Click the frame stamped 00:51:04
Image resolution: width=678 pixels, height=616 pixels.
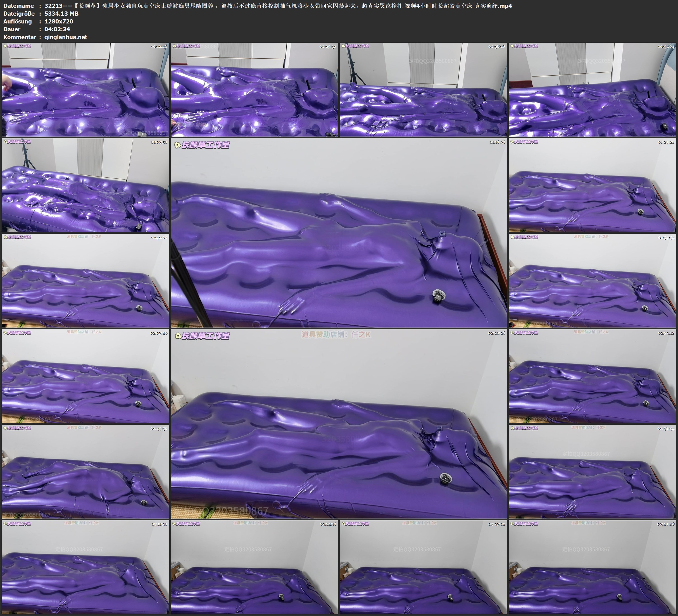pyautogui.click(x=592, y=90)
